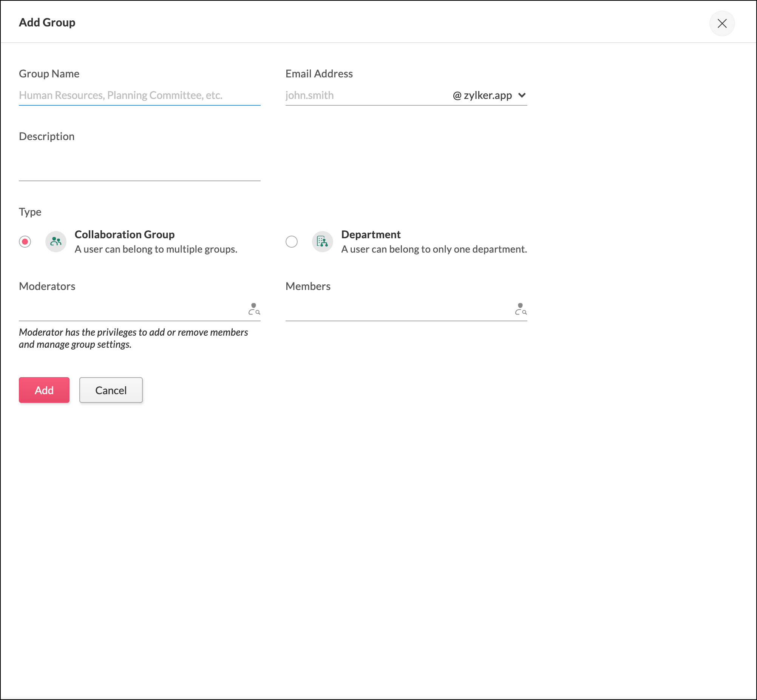This screenshot has height=700, width=757.
Task: Click the Collaboration Group people icon
Action: pyautogui.click(x=56, y=242)
